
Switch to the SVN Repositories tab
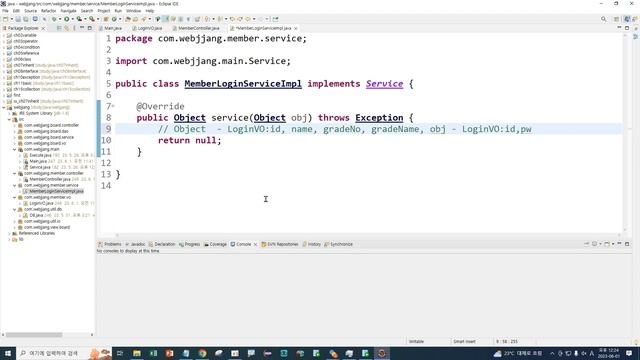point(280,244)
